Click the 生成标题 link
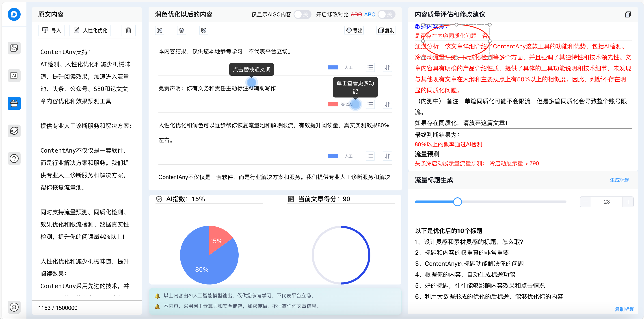Screen dimensions: 644x319 (x=620, y=180)
